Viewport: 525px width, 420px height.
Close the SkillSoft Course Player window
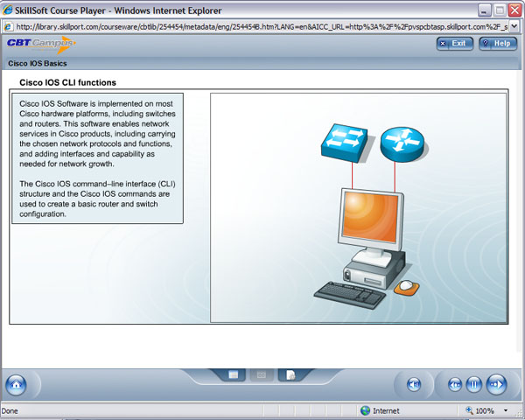click(514, 10)
